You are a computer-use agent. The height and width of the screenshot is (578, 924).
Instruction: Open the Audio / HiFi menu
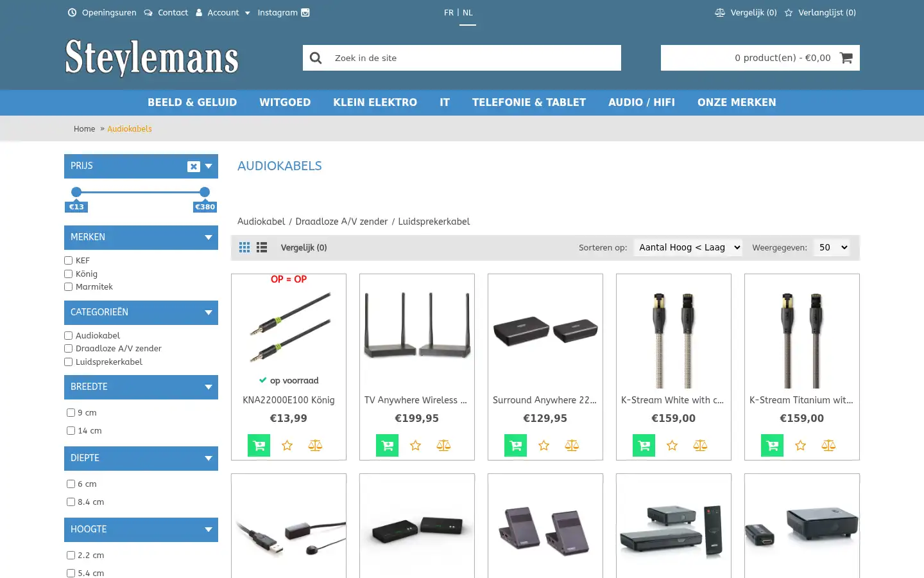(642, 102)
